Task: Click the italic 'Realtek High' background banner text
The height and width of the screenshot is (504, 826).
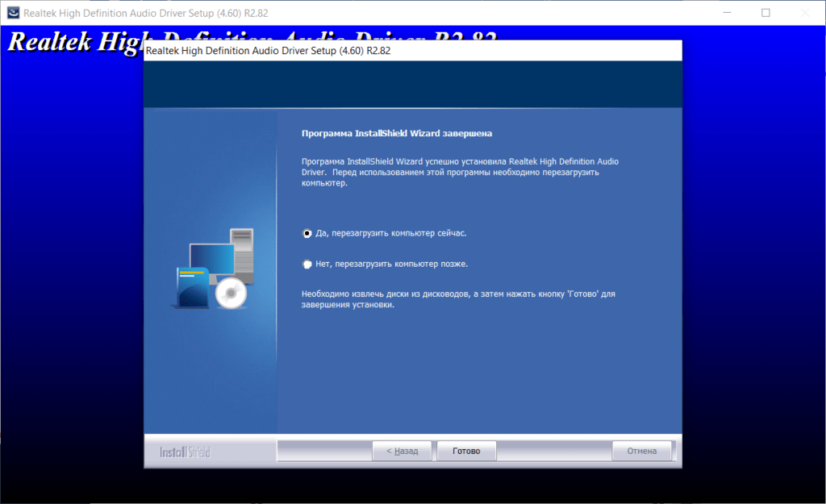Action: click(75, 42)
